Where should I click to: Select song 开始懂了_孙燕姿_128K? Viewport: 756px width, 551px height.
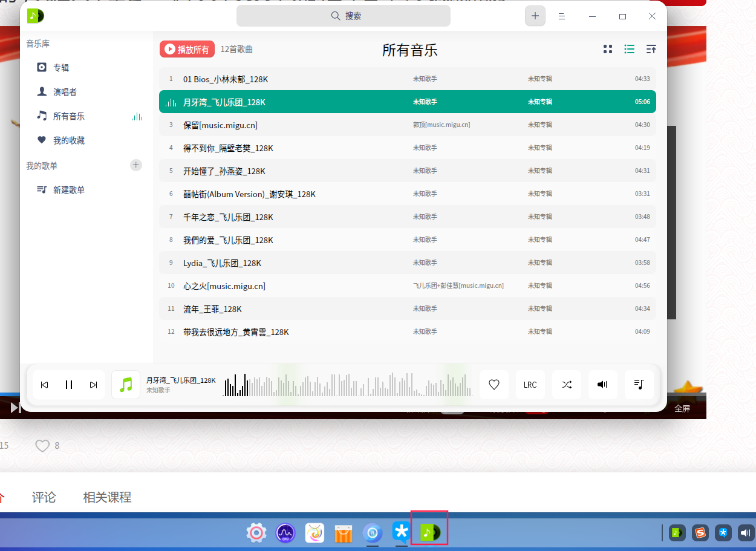[x=408, y=171]
